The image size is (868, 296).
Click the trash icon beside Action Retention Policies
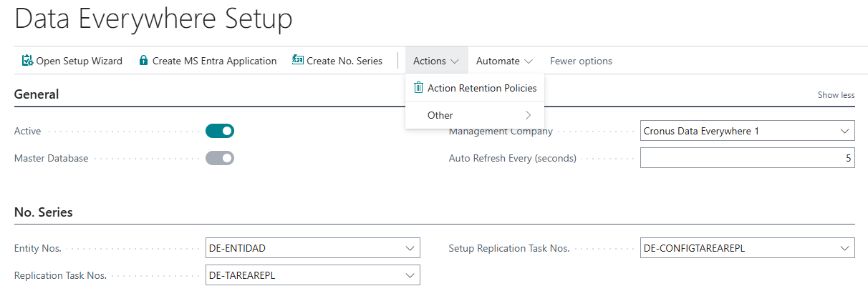pos(418,88)
